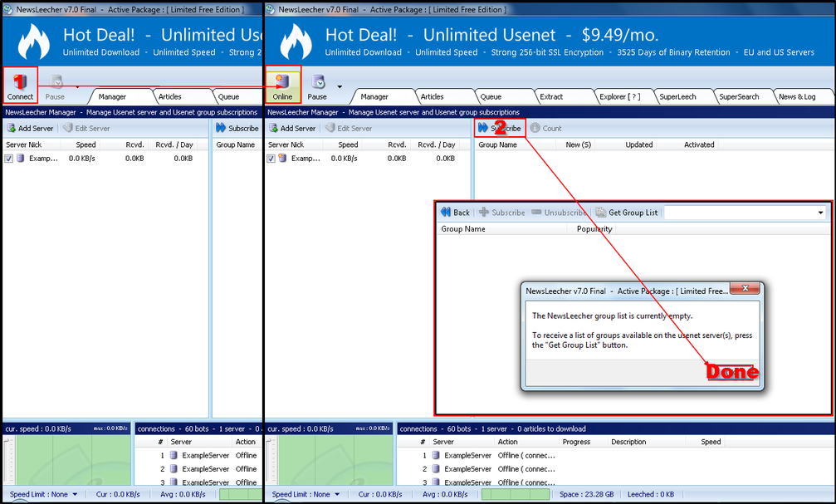This screenshot has height=504, width=836.
Task: Go to the News & Log tab
Action: tap(796, 97)
